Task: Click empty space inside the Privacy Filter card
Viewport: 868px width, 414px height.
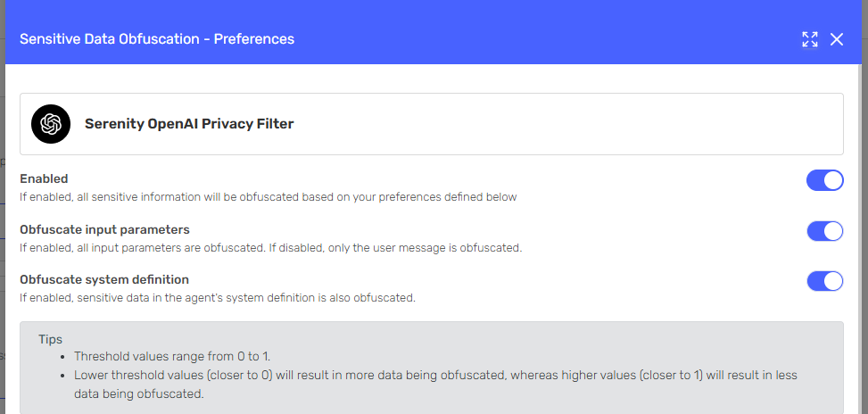Action: point(554,124)
